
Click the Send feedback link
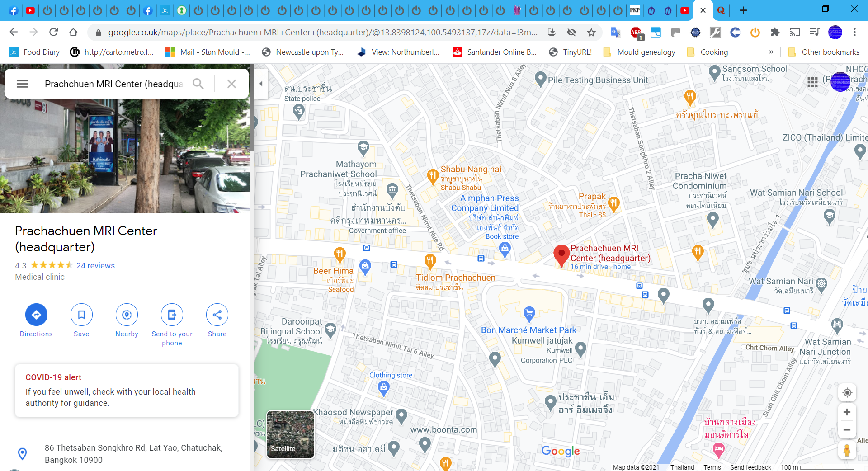(x=750, y=467)
